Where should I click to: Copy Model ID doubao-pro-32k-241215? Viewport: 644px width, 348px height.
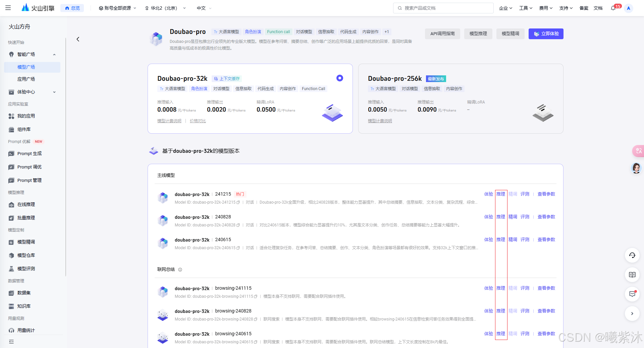point(238,202)
